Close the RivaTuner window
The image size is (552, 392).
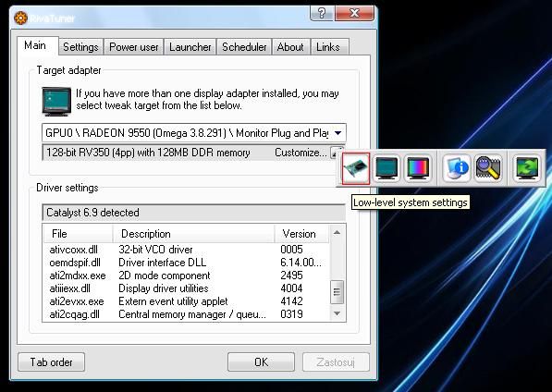354,13
